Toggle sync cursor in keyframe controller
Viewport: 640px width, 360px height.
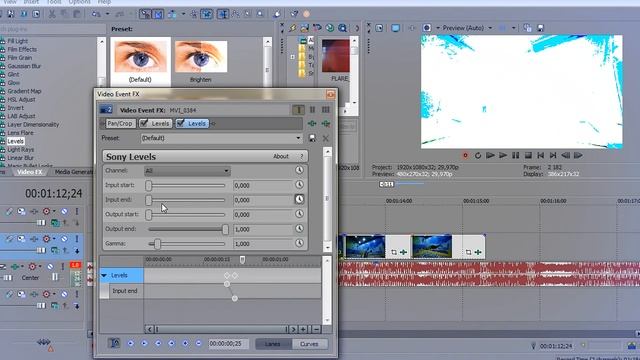[114, 343]
